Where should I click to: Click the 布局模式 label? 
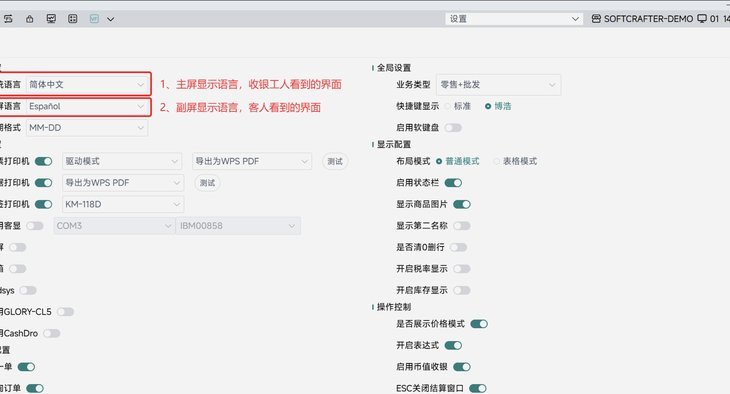[x=413, y=162]
